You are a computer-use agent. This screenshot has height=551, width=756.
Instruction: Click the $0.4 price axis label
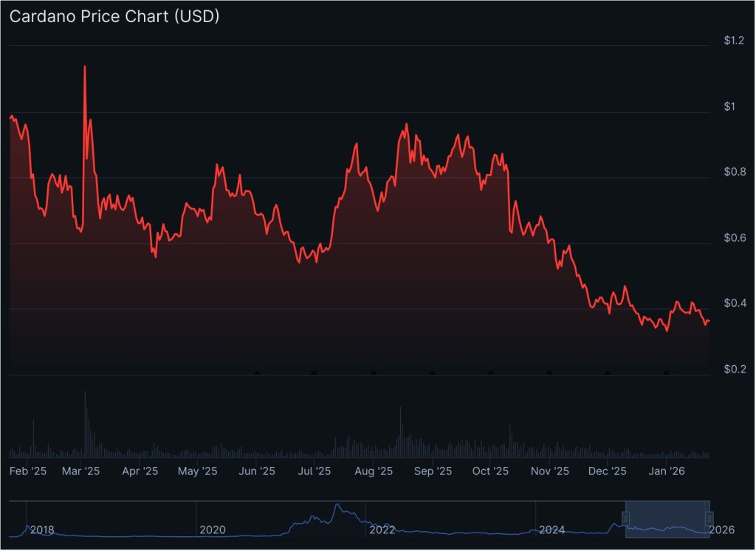[735, 303]
